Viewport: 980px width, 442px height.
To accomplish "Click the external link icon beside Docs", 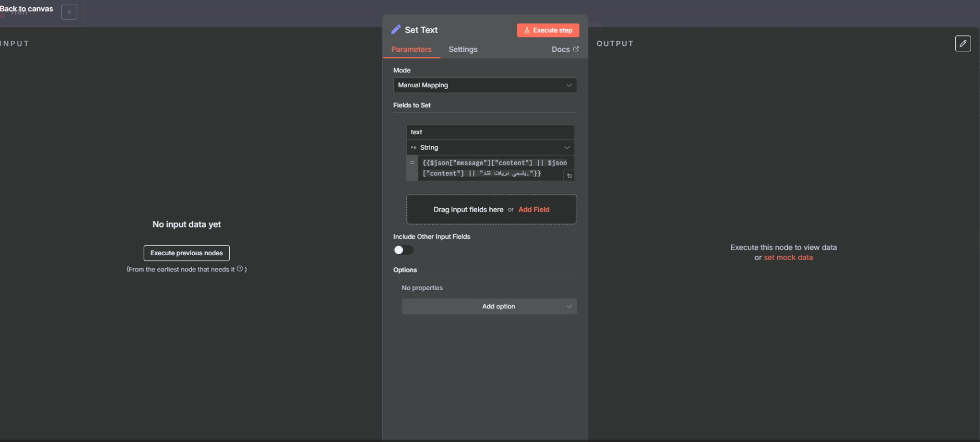I will pos(576,49).
